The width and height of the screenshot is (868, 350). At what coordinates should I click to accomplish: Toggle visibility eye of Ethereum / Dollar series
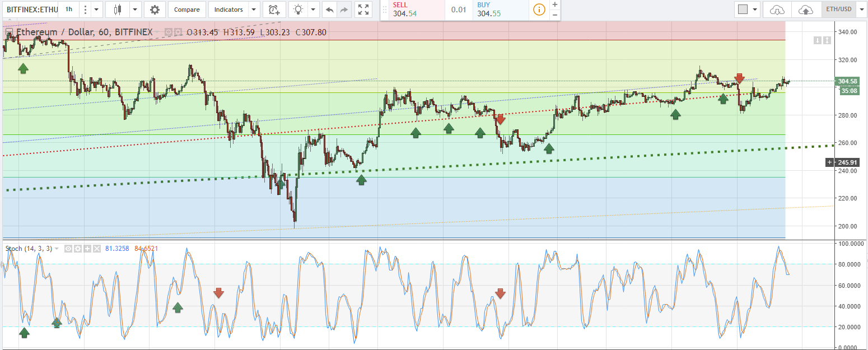168,32
